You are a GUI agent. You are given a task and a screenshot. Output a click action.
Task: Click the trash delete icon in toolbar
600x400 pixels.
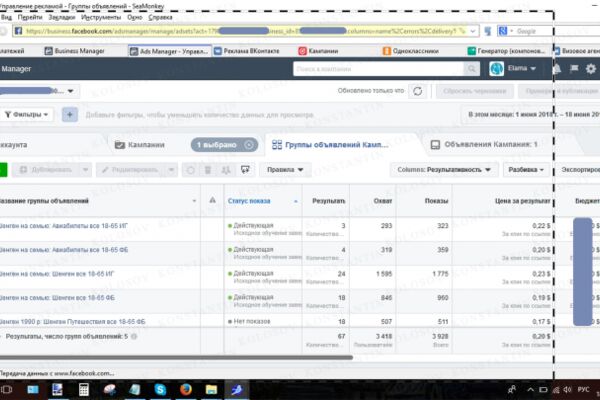[208, 170]
